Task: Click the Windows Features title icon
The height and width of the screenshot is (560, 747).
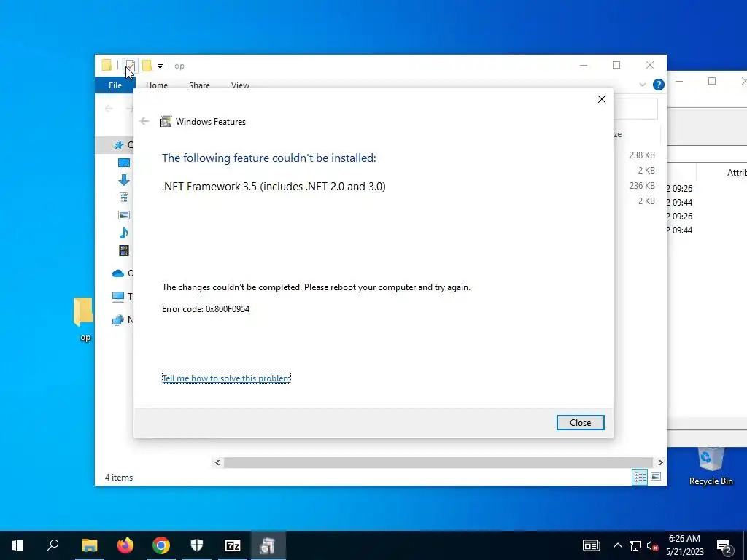Action: 166,122
